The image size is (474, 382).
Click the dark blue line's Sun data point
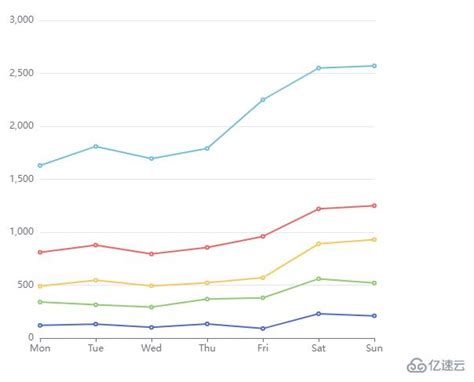click(x=374, y=316)
